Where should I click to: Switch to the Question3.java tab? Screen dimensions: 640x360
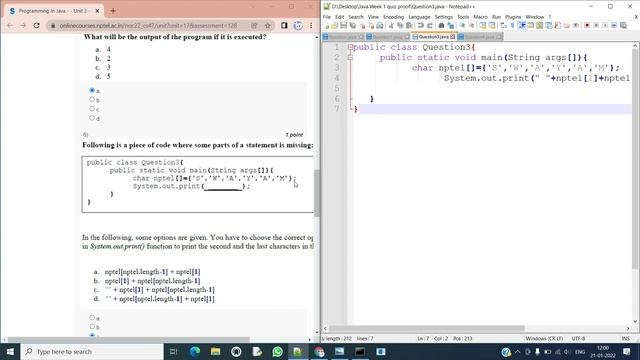click(x=433, y=37)
